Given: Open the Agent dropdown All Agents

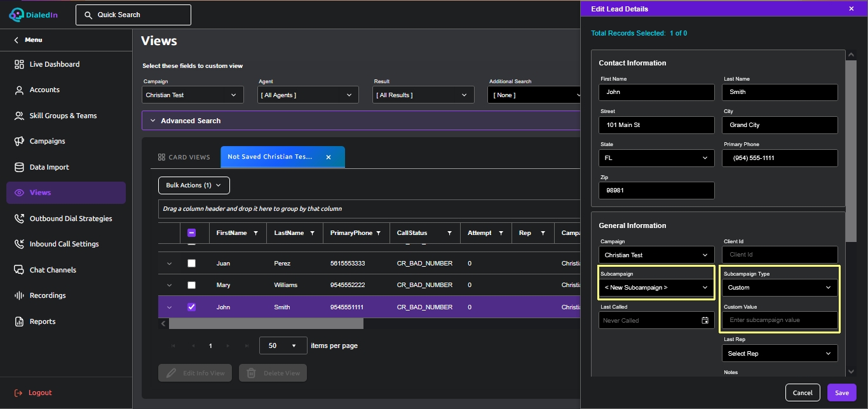Looking at the screenshot, I should pyautogui.click(x=308, y=95).
